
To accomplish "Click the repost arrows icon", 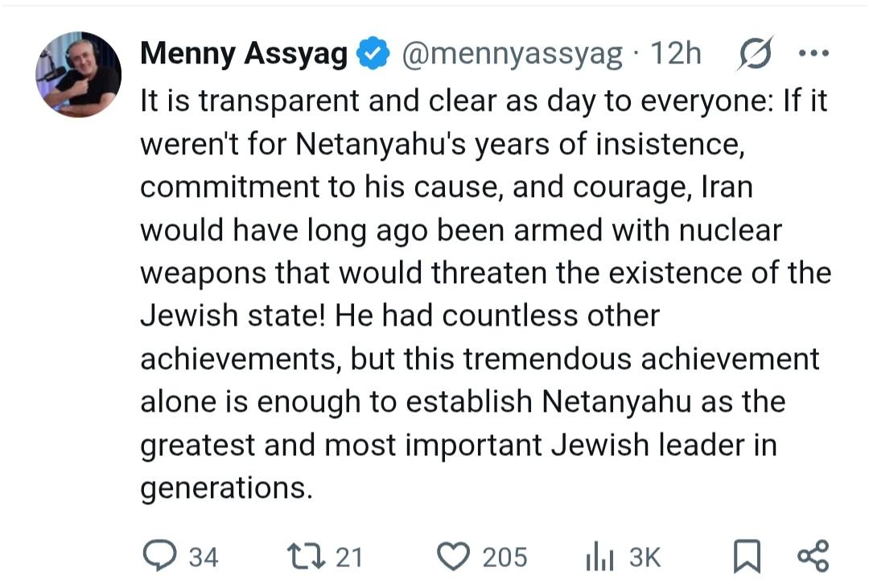I will click(x=306, y=556).
